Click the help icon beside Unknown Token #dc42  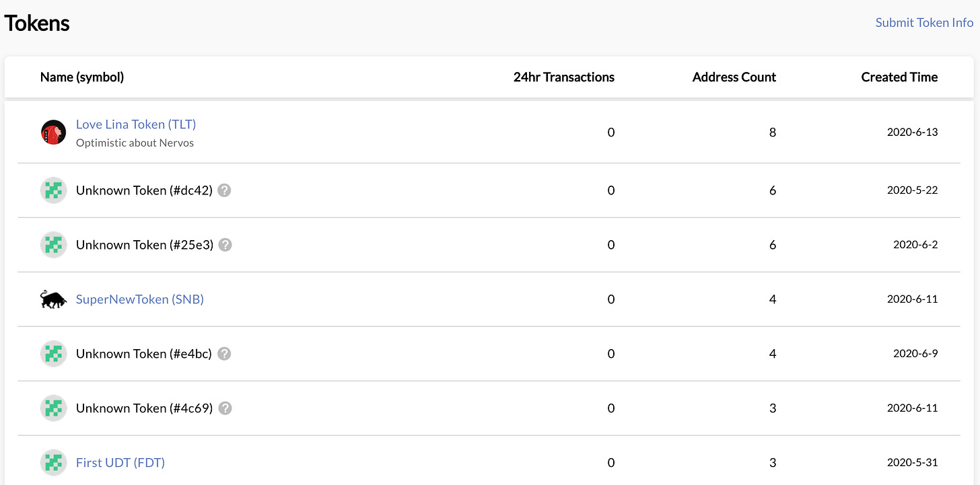coord(225,190)
